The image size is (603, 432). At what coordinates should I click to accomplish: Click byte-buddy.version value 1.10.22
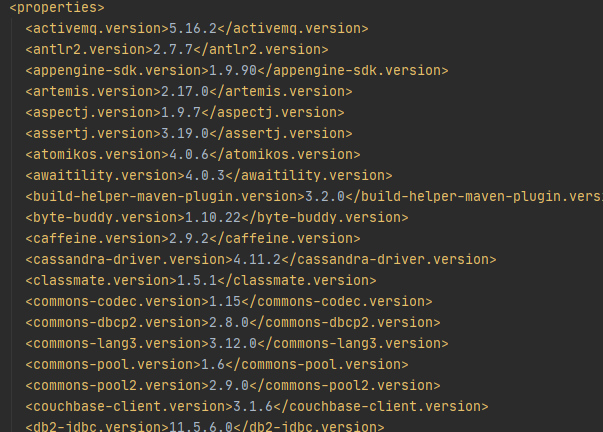[x=213, y=217]
